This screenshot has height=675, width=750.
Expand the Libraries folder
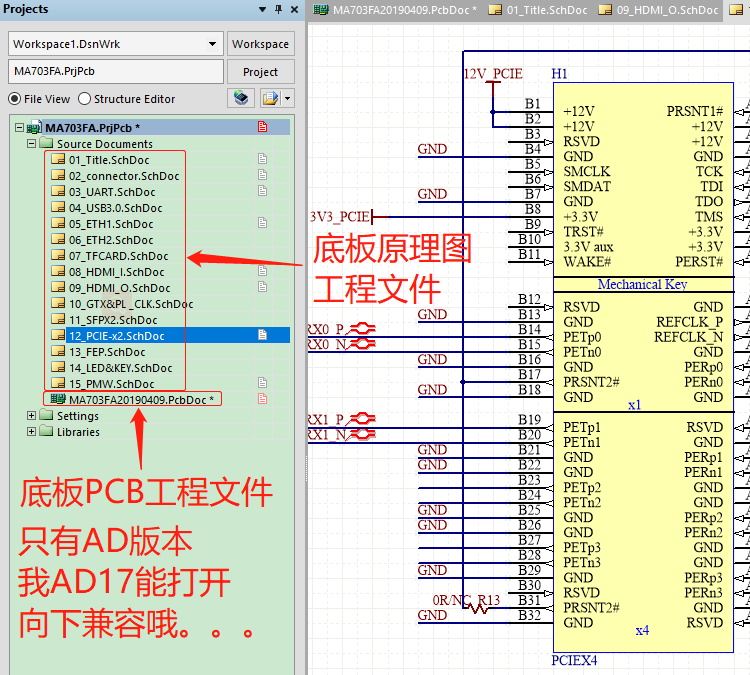(x=32, y=432)
